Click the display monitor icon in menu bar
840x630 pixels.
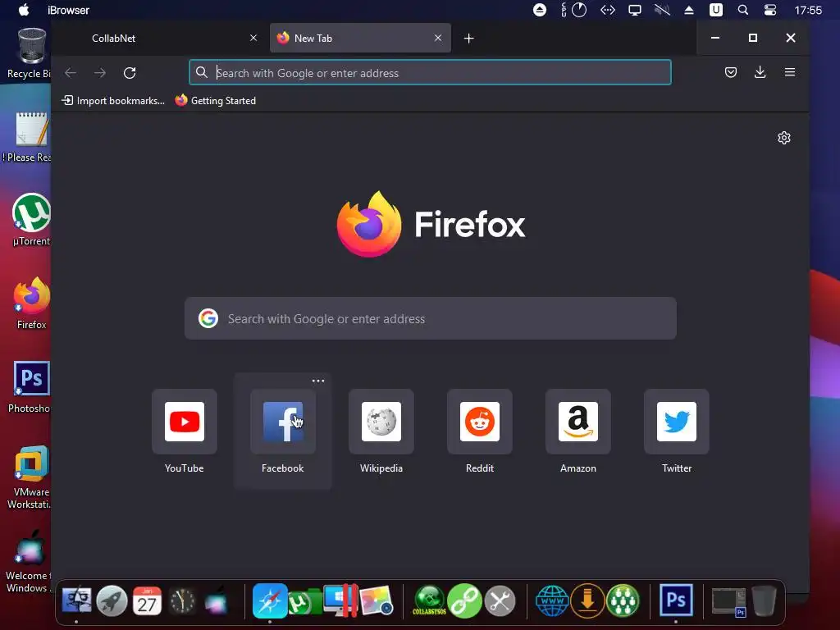[635, 10]
